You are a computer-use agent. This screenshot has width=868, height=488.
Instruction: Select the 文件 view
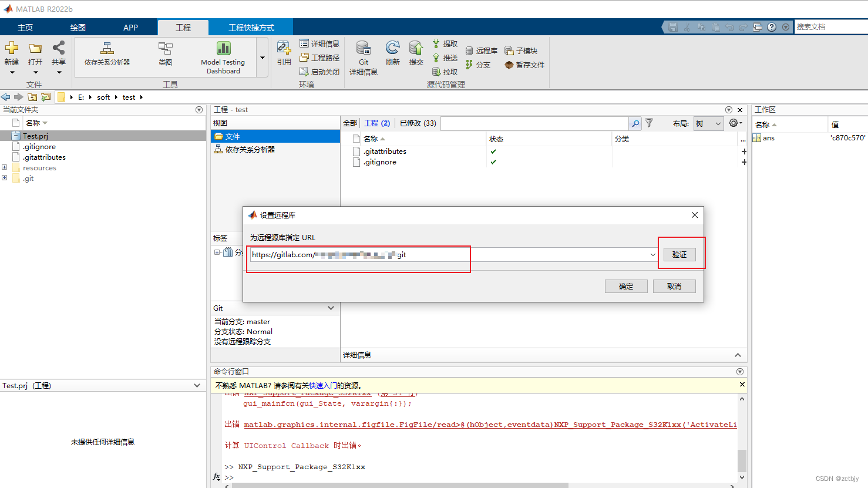click(275, 136)
